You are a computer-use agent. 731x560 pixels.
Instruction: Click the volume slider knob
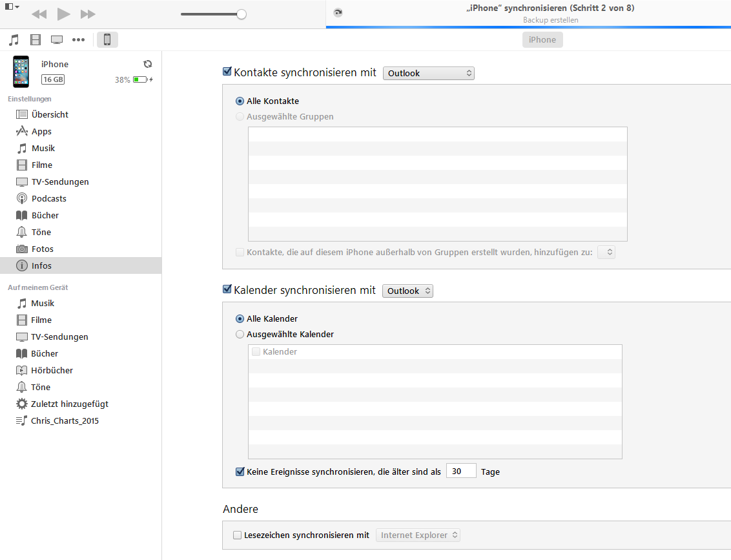click(242, 14)
